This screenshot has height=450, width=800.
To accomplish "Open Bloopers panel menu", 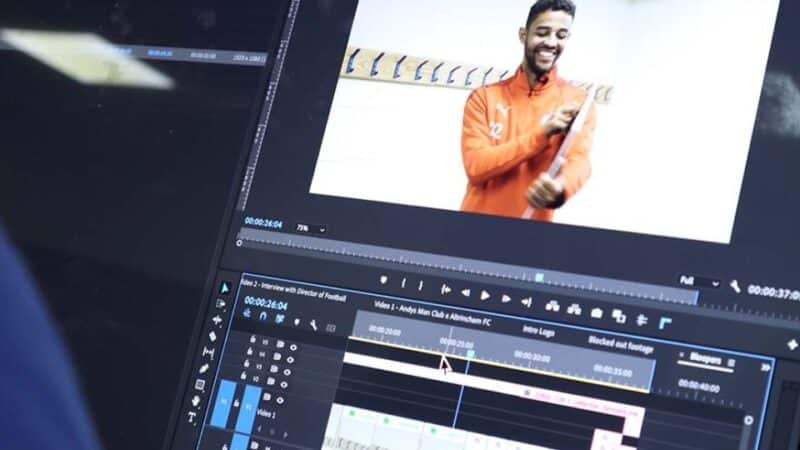I will coord(731,363).
